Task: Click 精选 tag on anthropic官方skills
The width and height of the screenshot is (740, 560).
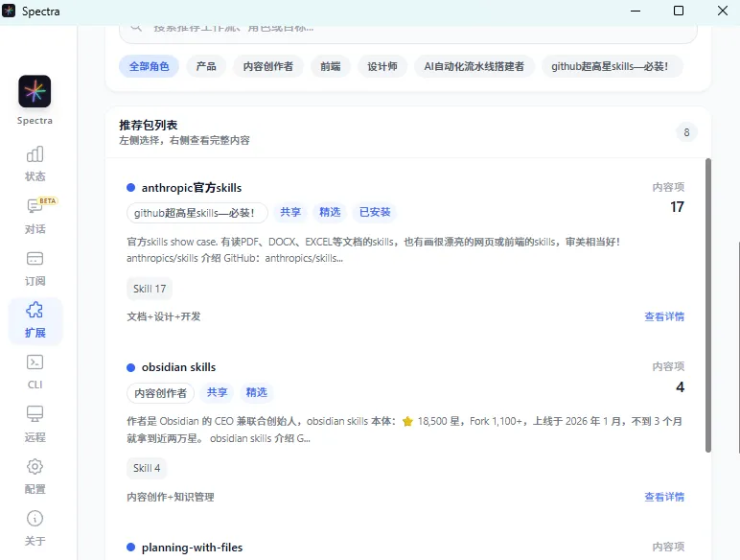Action: coord(330,212)
